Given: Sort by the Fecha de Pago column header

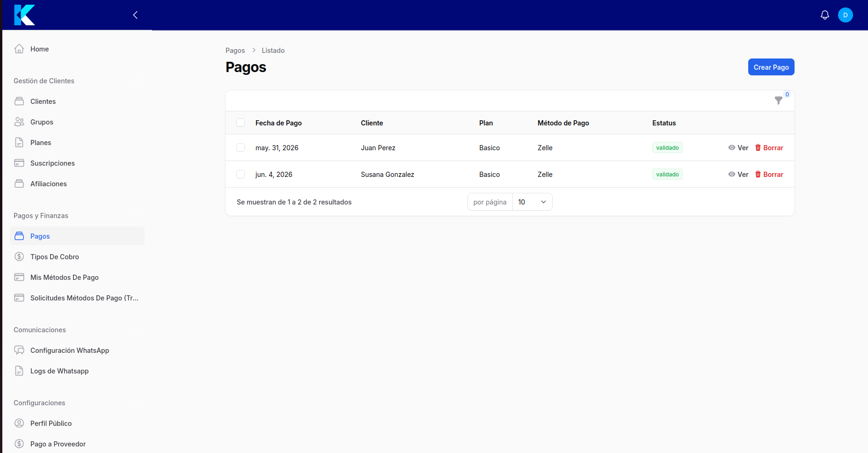Looking at the screenshot, I should 278,123.
